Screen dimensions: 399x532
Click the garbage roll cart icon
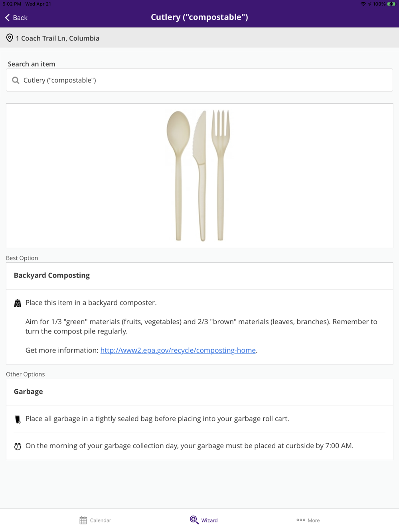pos(18,419)
